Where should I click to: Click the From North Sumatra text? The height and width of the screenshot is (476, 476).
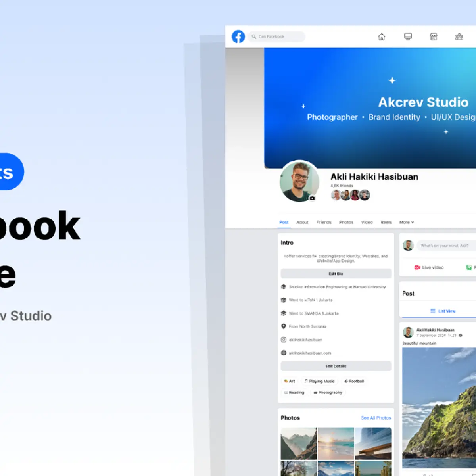307,326
